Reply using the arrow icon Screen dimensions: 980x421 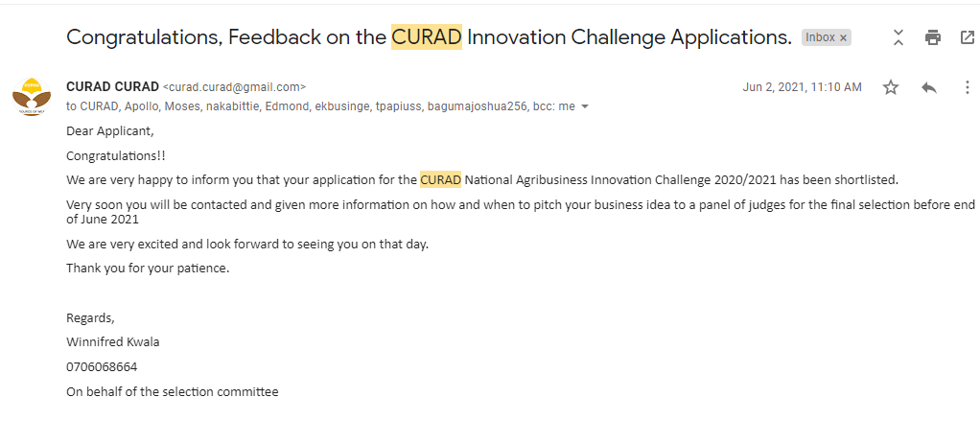pos(929,87)
